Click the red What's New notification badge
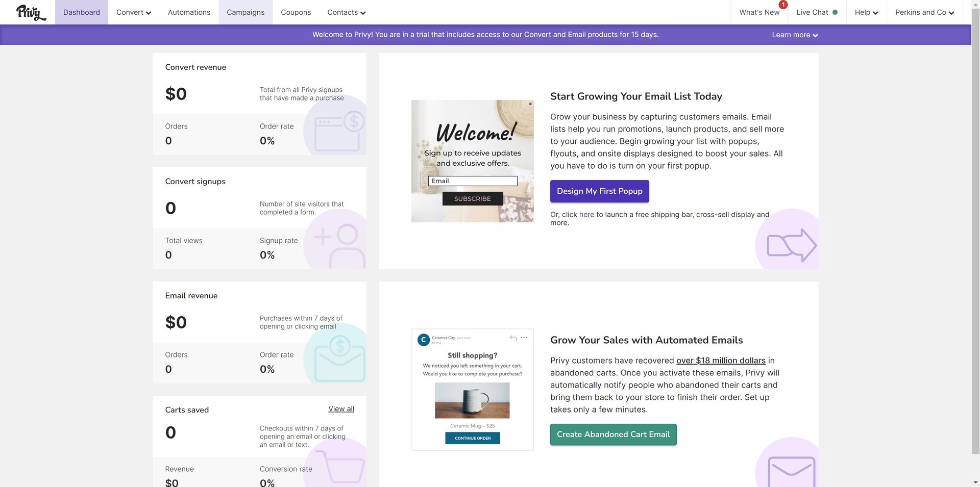This screenshot has height=487, width=980. (782, 5)
